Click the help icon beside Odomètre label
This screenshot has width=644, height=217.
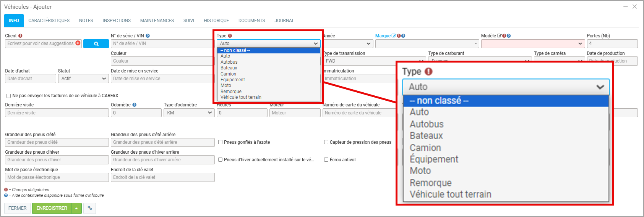[x=134, y=105]
